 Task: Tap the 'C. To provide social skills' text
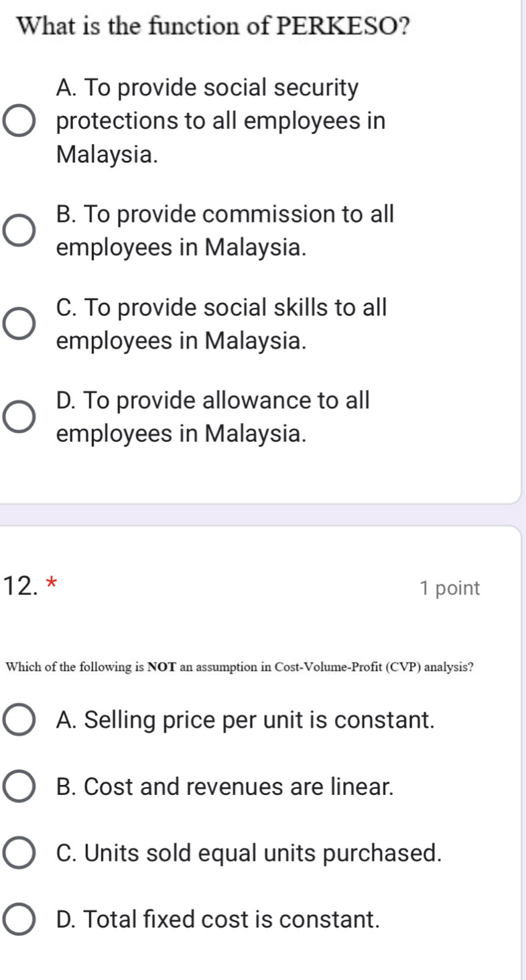coord(222,308)
